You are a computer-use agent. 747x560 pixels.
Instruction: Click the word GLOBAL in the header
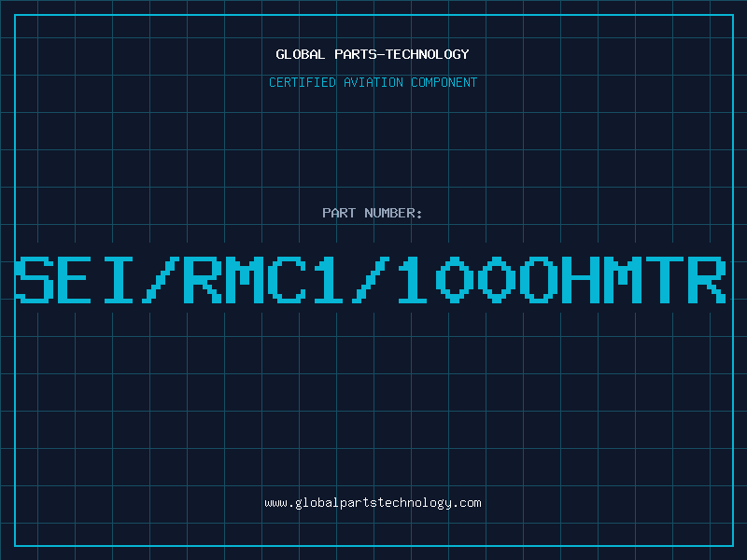(x=300, y=54)
